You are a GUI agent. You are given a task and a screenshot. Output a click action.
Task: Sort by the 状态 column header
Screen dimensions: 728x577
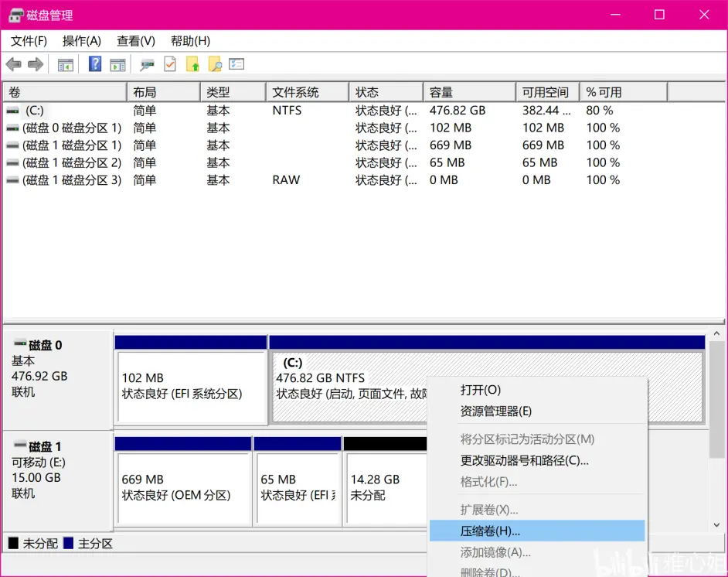[386, 92]
